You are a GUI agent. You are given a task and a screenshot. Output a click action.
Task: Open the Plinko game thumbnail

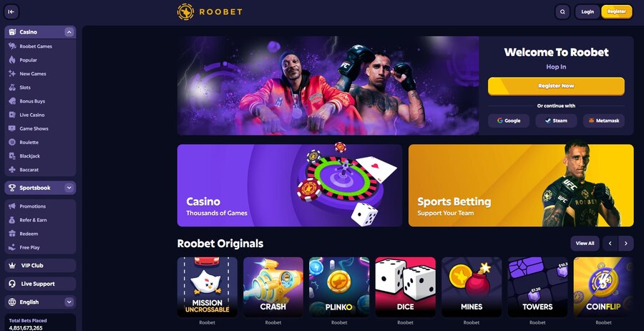[x=339, y=287]
